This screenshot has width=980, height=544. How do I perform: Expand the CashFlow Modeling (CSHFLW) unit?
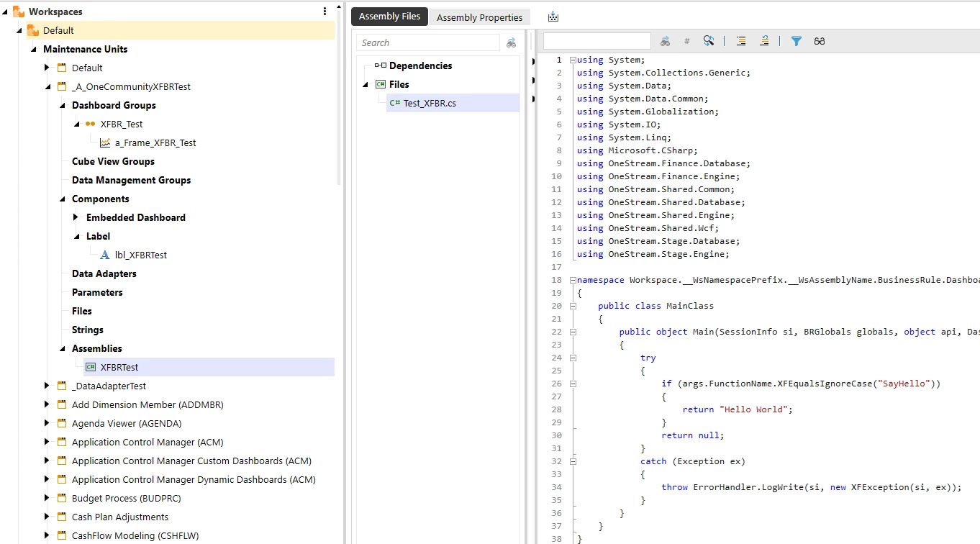(x=47, y=535)
